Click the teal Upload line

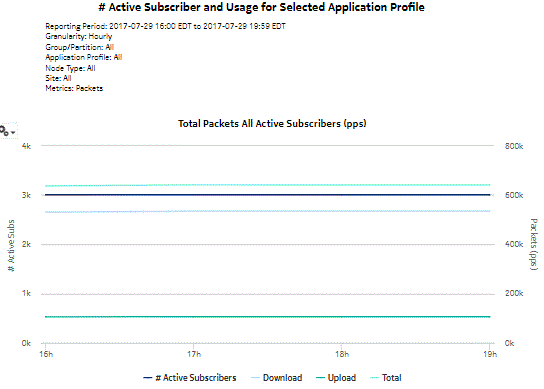pyautogui.click(x=267, y=317)
